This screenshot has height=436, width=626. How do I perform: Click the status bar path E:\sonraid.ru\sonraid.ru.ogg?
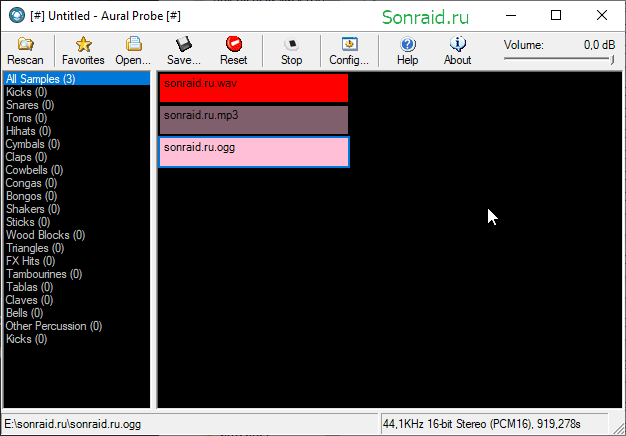pyautogui.click(x=73, y=424)
